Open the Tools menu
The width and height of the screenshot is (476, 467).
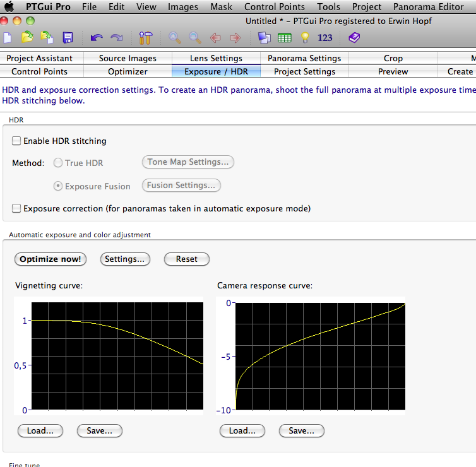pyautogui.click(x=328, y=7)
